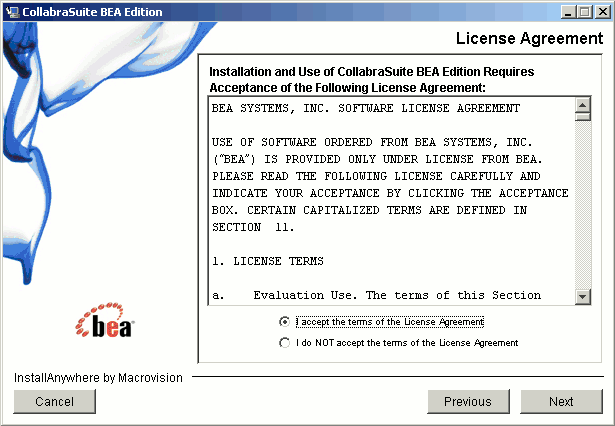Click 'INDICATE YOUR ACCEPTANCE BY CLICKING' line
The image size is (615, 426).
[x=390, y=193]
